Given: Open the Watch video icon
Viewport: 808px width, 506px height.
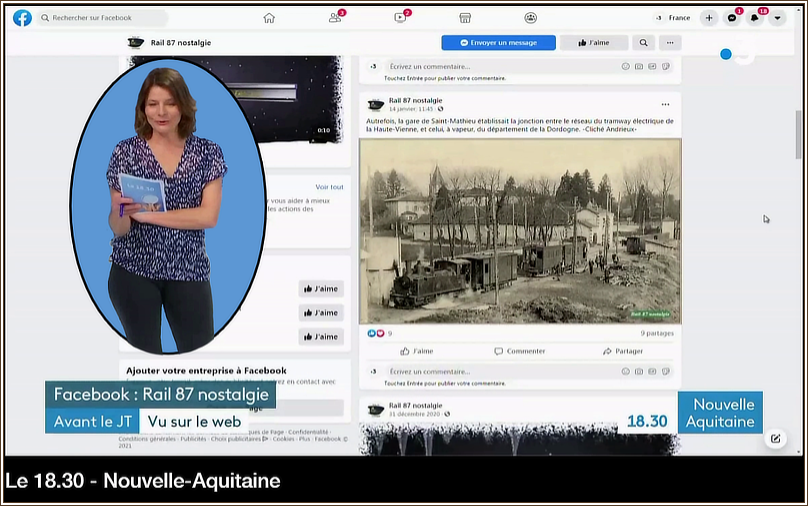Looking at the screenshot, I should tap(400, 17).
